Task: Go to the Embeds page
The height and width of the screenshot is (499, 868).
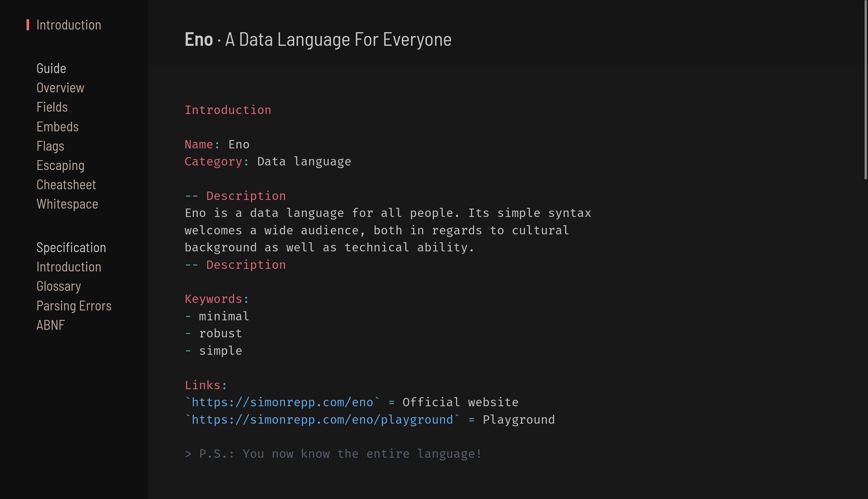Action: (x=58, y=126)
